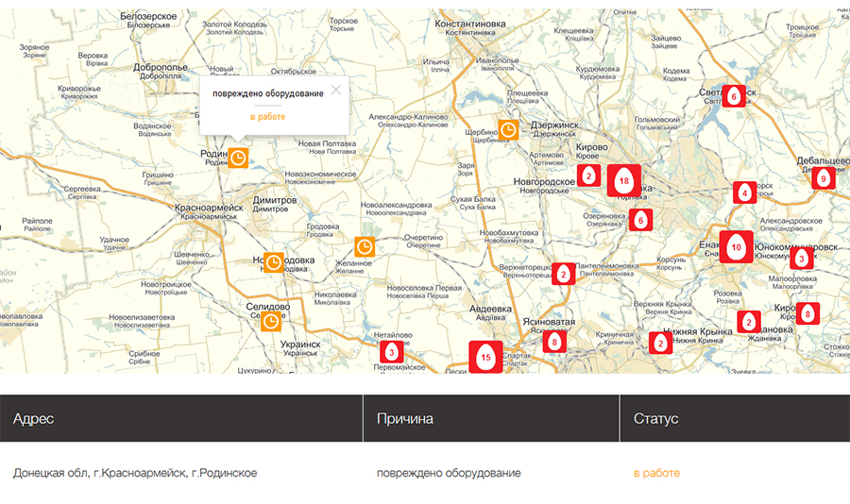Click red cluster 6 near Светлодарск
Viewport: 850px width, 504px height.
coord(733,95)
